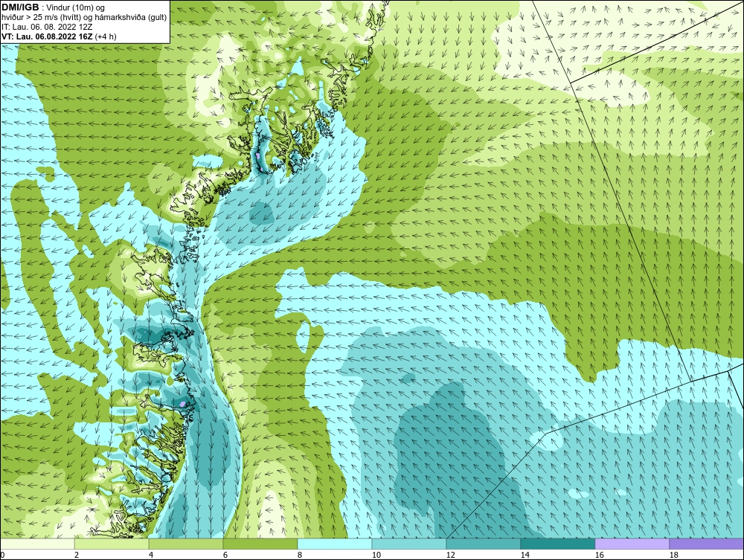Click the '10' legend scale value
Image resolution: width=744 pixels, height=560 pixels.
[x=376, y=555]
